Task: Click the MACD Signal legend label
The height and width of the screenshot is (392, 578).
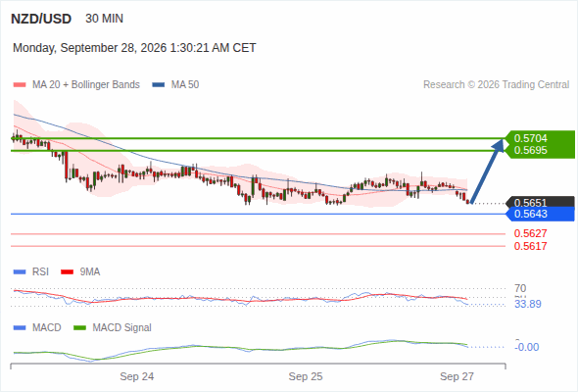Action: coord(122,328)
